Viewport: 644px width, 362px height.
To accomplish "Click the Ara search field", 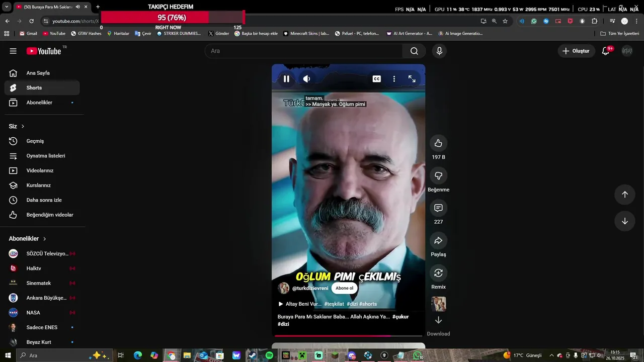I will click(x=303, y=51).
